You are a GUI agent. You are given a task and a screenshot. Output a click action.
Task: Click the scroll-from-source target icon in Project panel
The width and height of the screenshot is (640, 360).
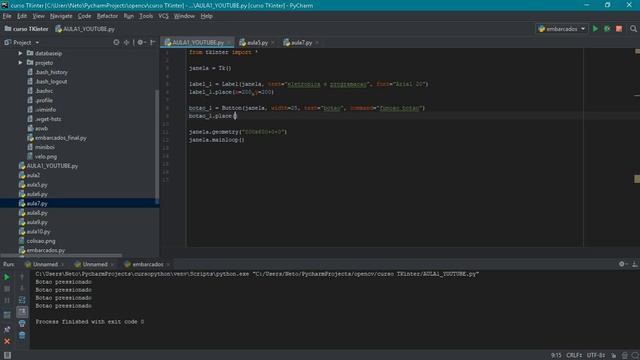(x=116, y=42)
